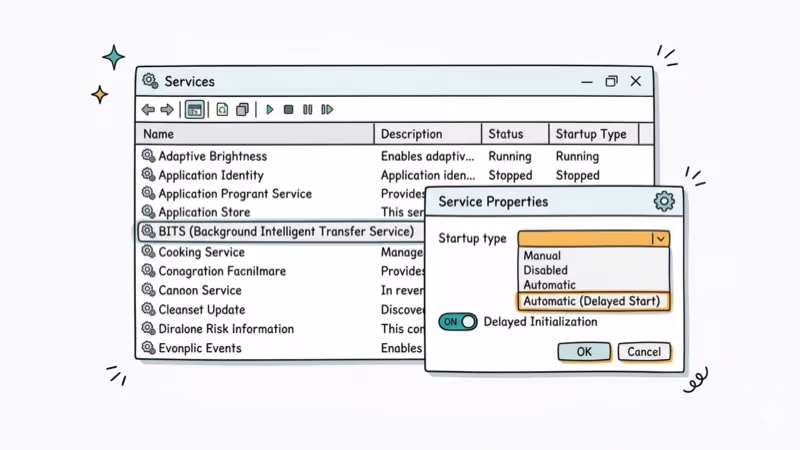Select the Application Progrant Service row
Image resolution: width=800 pixels, height=450 pixels.
coord(281,193)
